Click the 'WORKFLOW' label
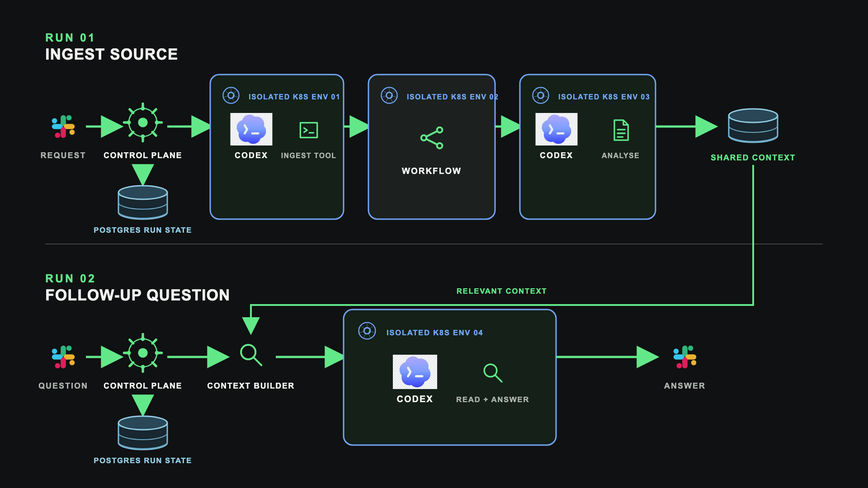Viewport: 868px width, 488px height. coord(431,171)
